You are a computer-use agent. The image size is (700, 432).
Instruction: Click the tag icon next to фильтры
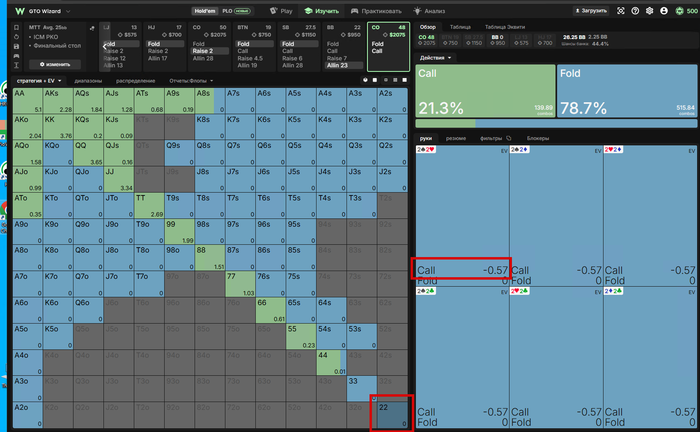[x=508, y=138]
